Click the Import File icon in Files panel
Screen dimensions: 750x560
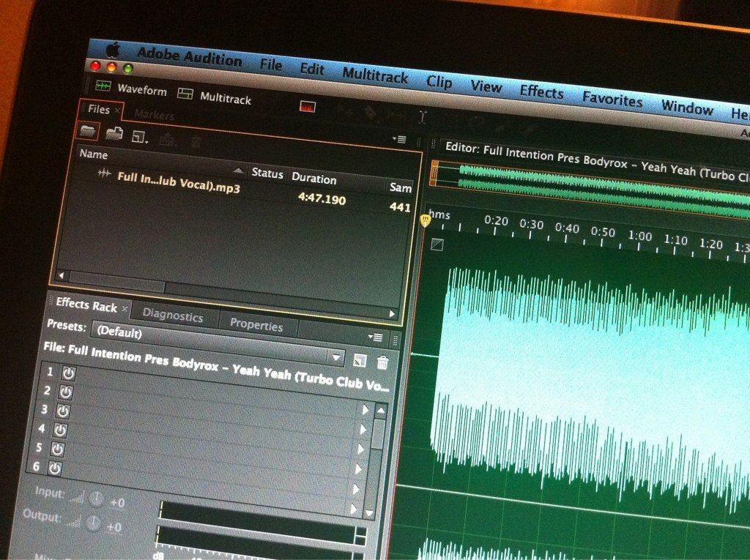point(114,133)
